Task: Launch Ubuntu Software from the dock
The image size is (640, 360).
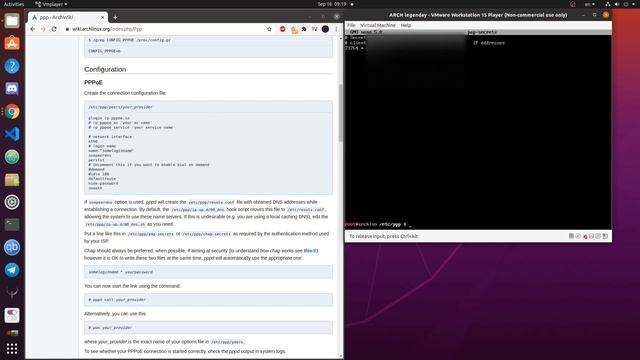Action: (12, 43)
